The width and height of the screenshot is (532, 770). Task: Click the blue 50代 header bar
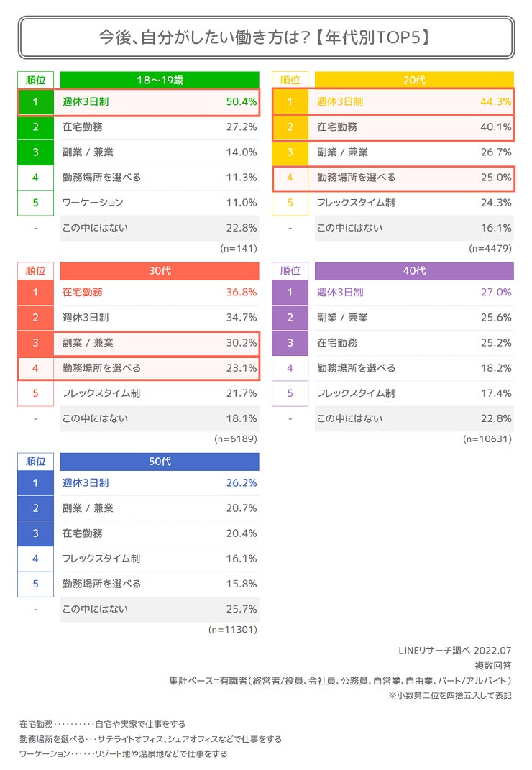coord(160,462)
